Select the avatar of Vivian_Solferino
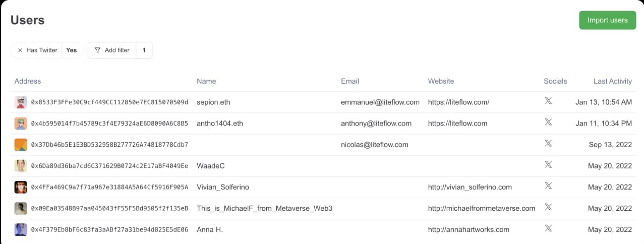644x244 pixels. [21, 187]
